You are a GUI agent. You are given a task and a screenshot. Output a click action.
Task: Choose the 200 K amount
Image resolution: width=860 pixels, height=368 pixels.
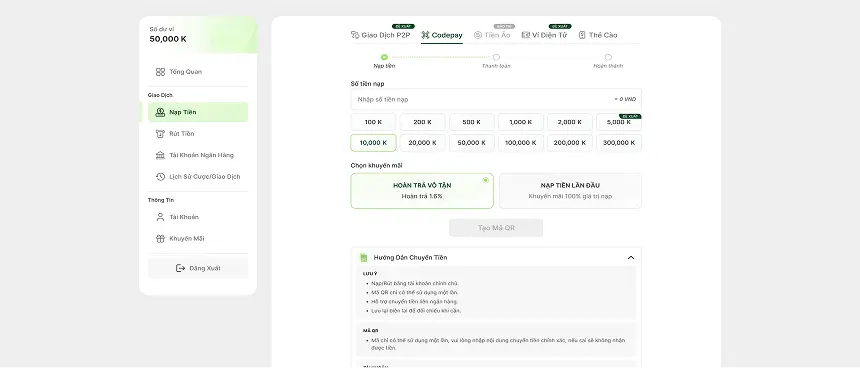point(422,122)
